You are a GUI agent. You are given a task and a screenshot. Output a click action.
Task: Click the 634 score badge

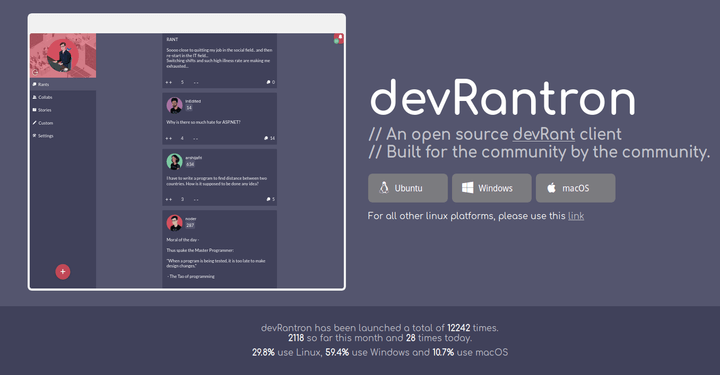(x=190, y=164)
